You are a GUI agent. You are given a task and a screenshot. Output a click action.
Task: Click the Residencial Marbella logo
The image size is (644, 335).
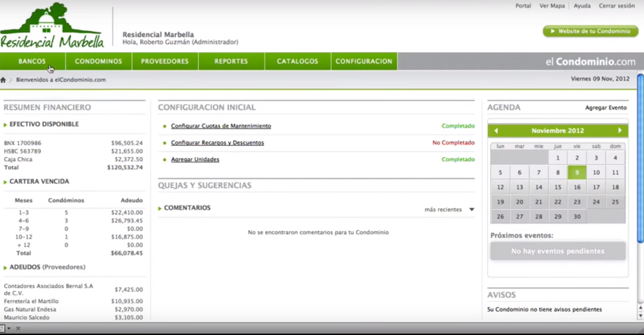[52, 25]
